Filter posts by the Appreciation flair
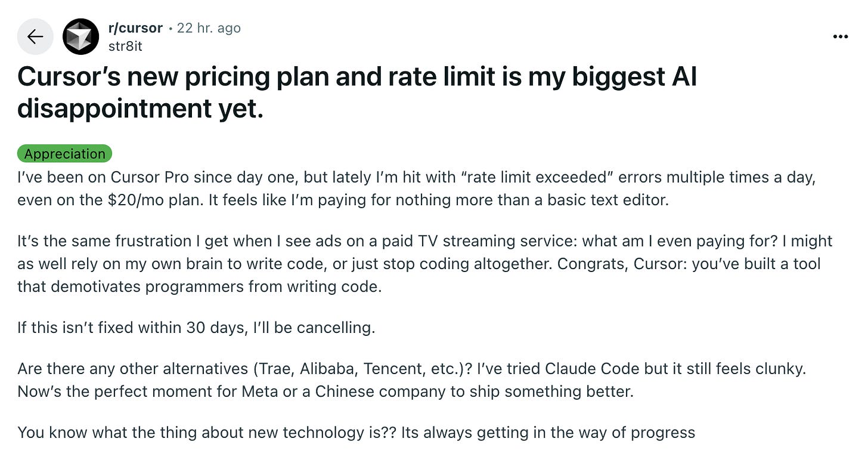 click(64, 154)
